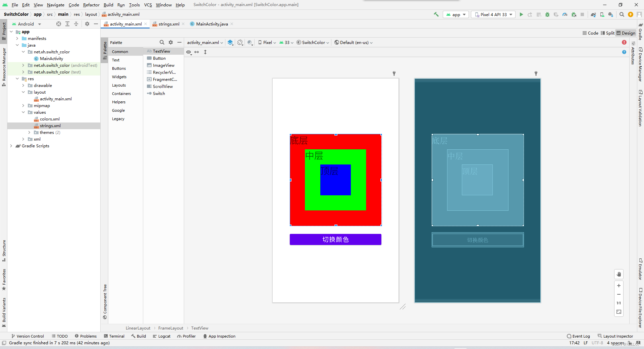The height and width of the screenshot is (349, 644).
Task: Switch to Design view mode
Action: pos(626,33)
